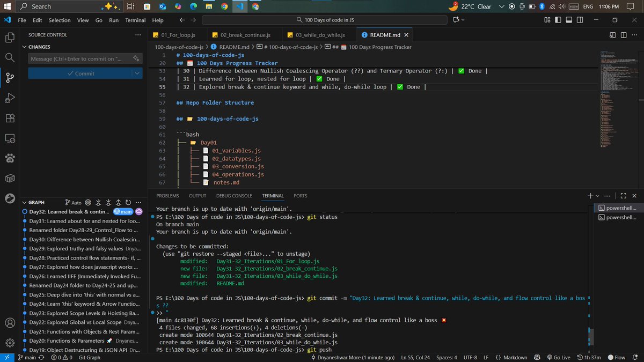Click the notifications bell in status bar
Viewport: 644px width, 362px height.
tap(636, 357)
